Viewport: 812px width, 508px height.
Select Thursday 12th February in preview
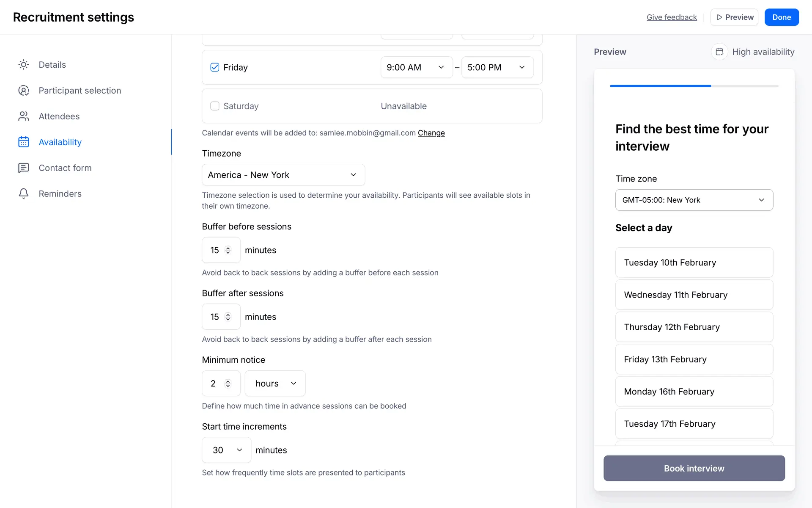point(694,327)
